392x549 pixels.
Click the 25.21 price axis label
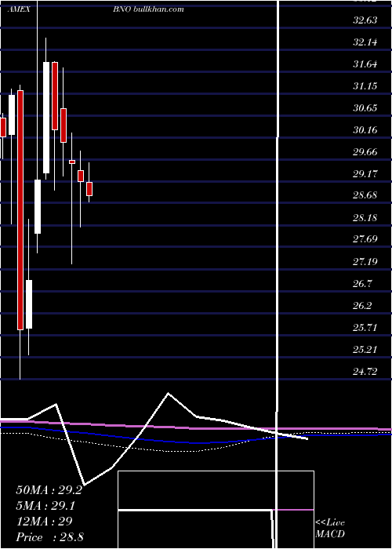coord(365,350)
